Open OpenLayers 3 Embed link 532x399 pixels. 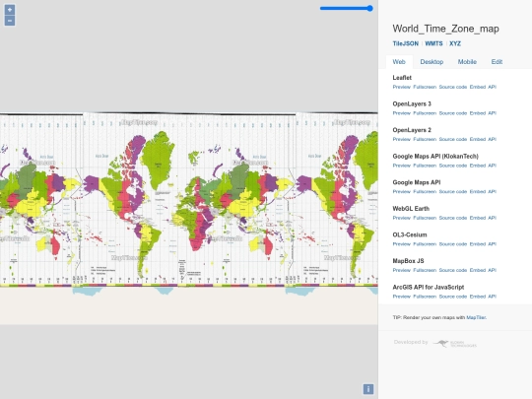point(478,113)
